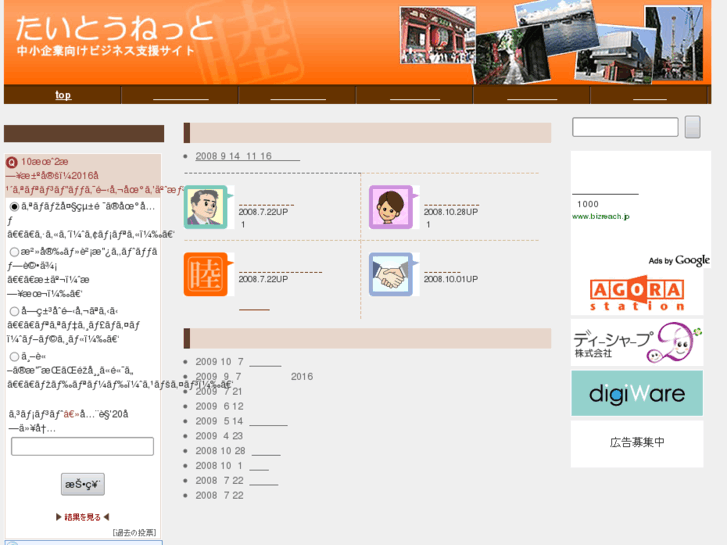The width and height of the screenshot is (727, 545).
Task: Open the fourth navigation menu tab
Action: point(415,95)
